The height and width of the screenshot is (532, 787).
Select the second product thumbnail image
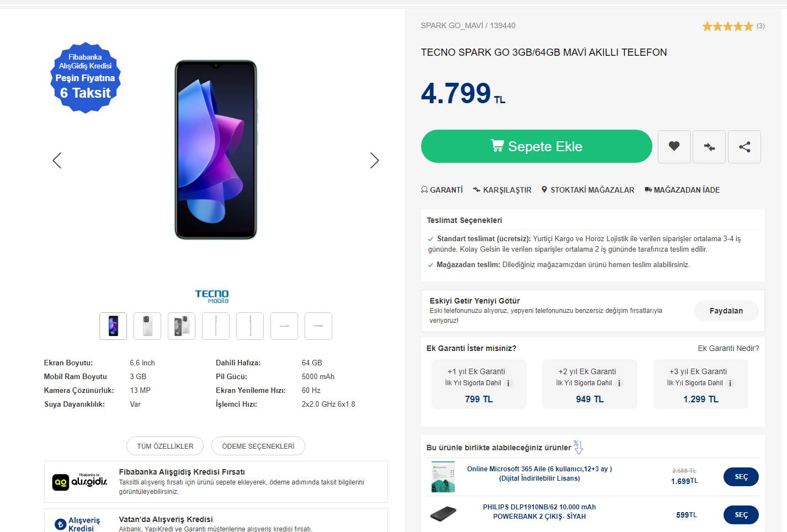147,326
